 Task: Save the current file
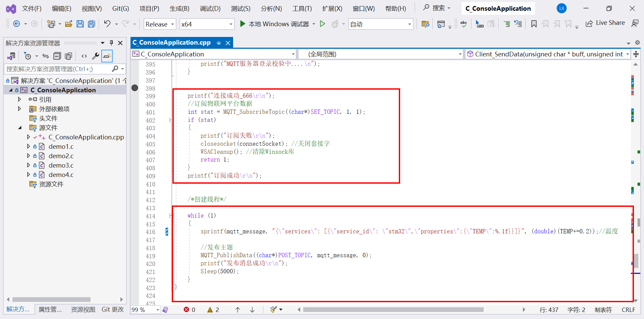[x=80, y=24]
